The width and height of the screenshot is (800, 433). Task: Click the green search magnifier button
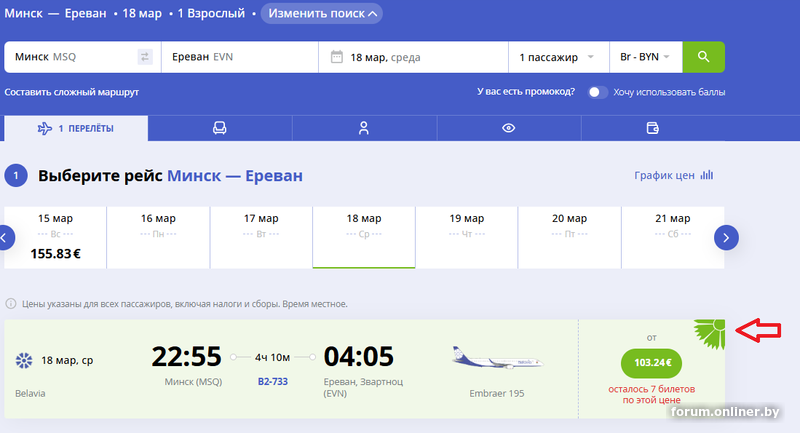click(704, 57)
